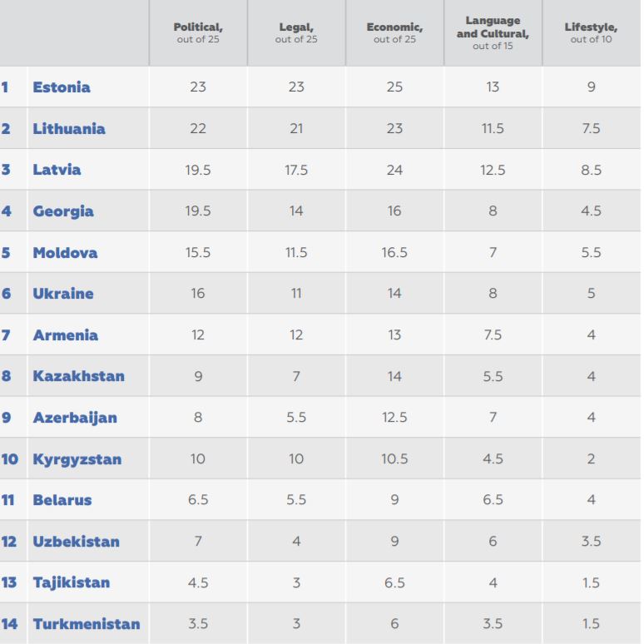Open the Kazakhstan row label

[78, 376]
